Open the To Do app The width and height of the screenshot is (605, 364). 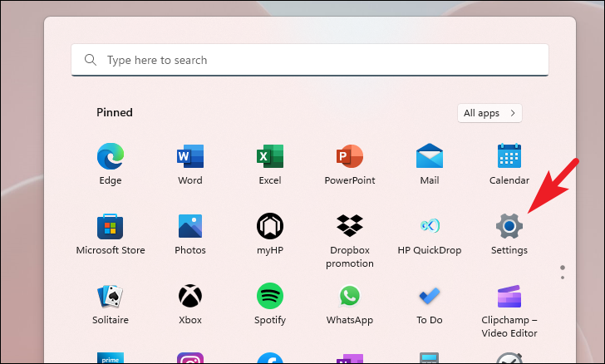click(430, 304)
